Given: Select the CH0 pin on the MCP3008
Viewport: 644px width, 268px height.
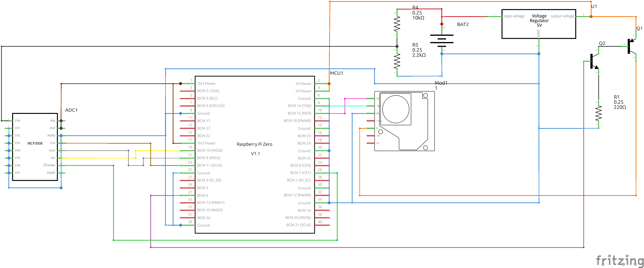Looking at the screenshot, I should coord(17,121).
